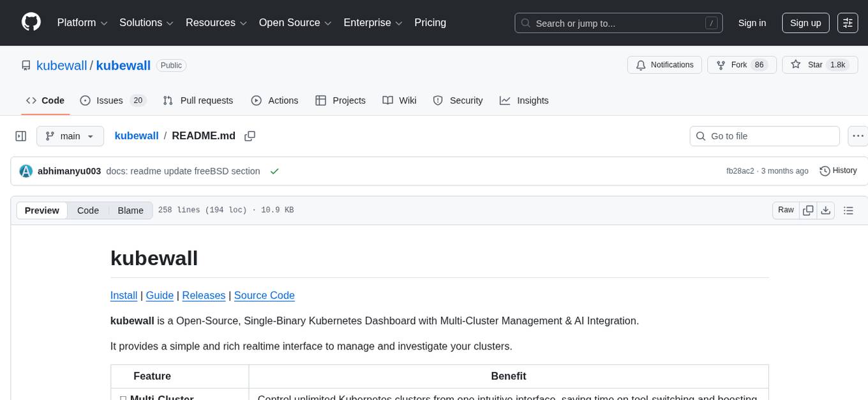Image resolution: width=868 pixels, height=400 pixels.
Task: Toggle the file tree side panel
Action: (x=20, y=135)
